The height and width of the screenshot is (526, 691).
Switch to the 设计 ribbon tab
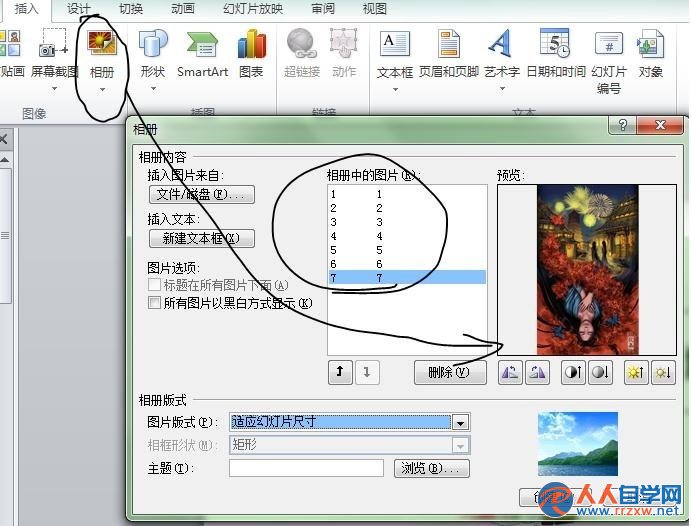[78, 8]
